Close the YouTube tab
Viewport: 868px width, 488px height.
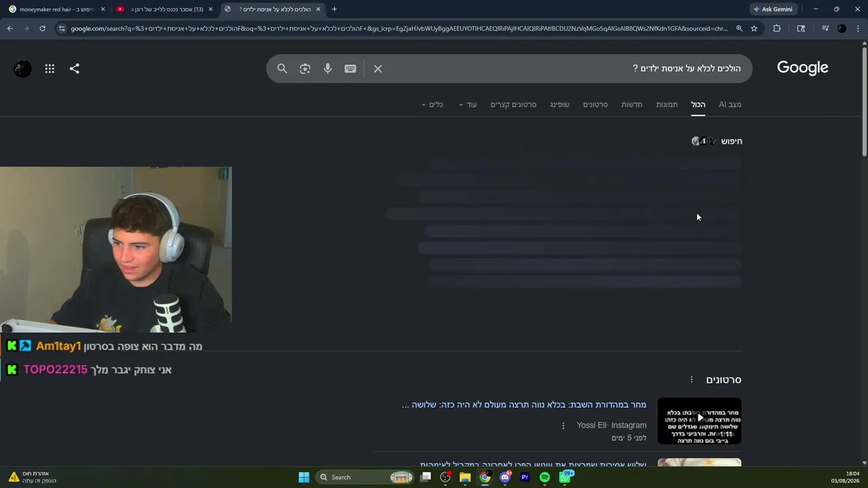(x=210, y=9)
